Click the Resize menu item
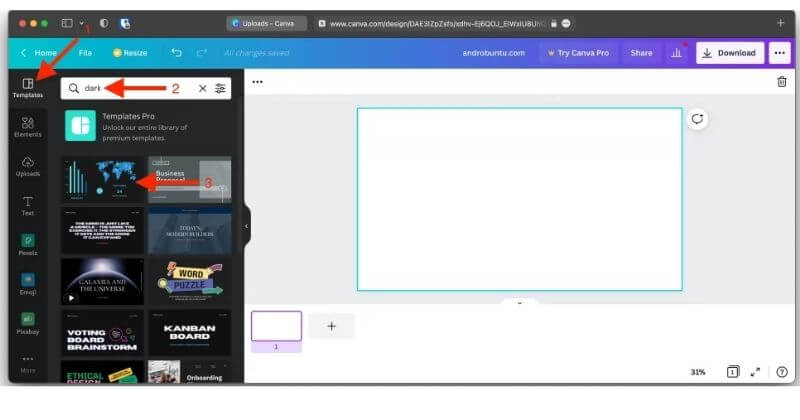 tap(130, 53)
